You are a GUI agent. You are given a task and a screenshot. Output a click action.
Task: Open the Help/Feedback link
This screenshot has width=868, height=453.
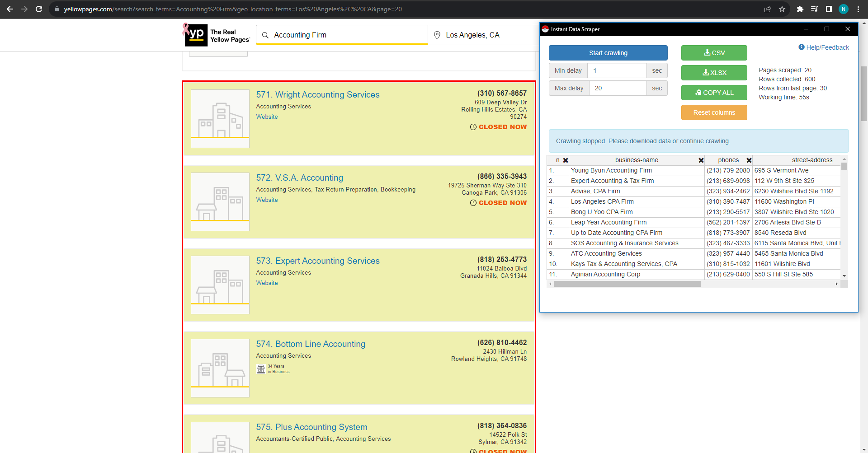(x=824, y=47)
